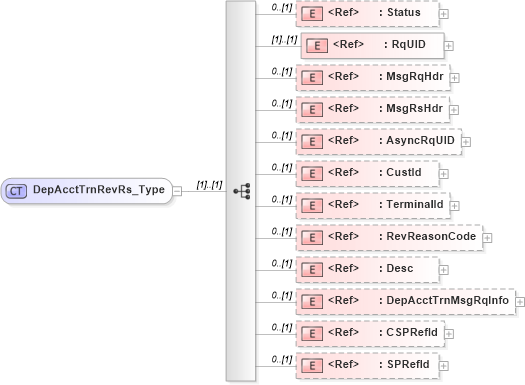The image size is (525, 385).
Task: Click the E icon beside SPRefId
Action: click(x=312, y=366)
